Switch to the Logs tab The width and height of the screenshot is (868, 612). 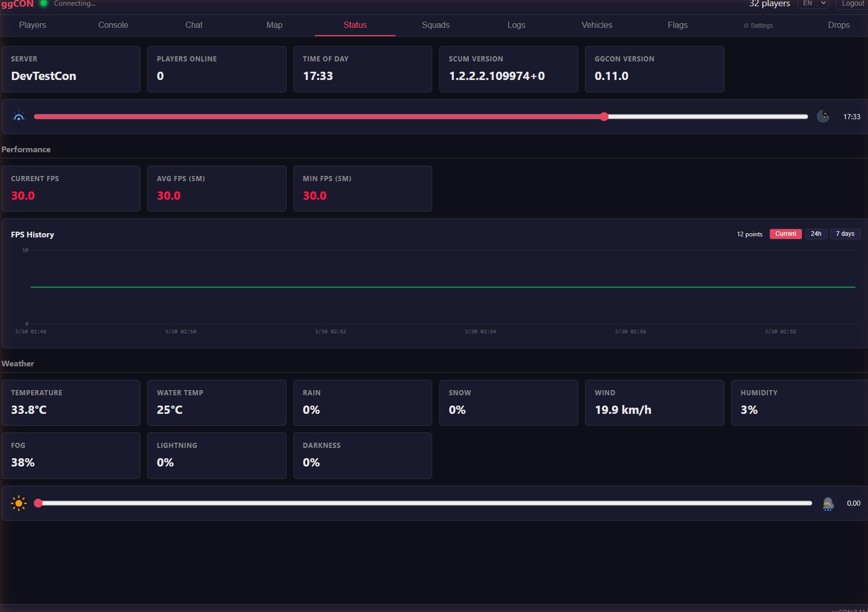516,25
